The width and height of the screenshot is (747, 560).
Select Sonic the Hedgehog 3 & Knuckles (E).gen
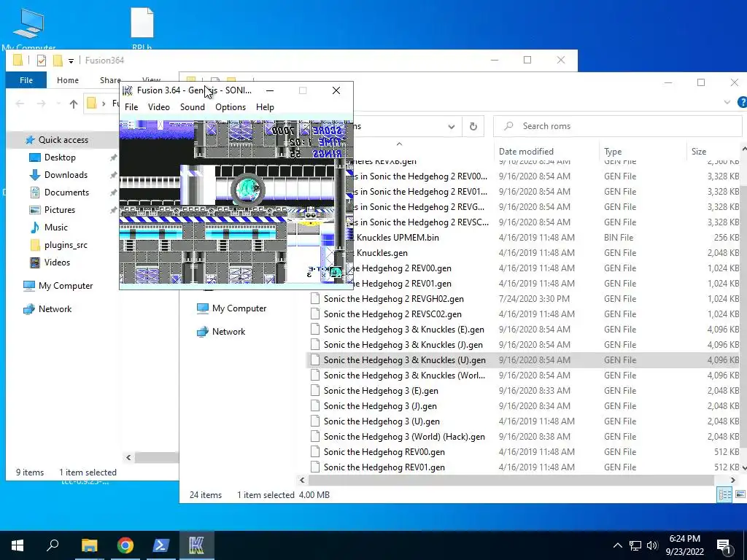coord(404,330)
